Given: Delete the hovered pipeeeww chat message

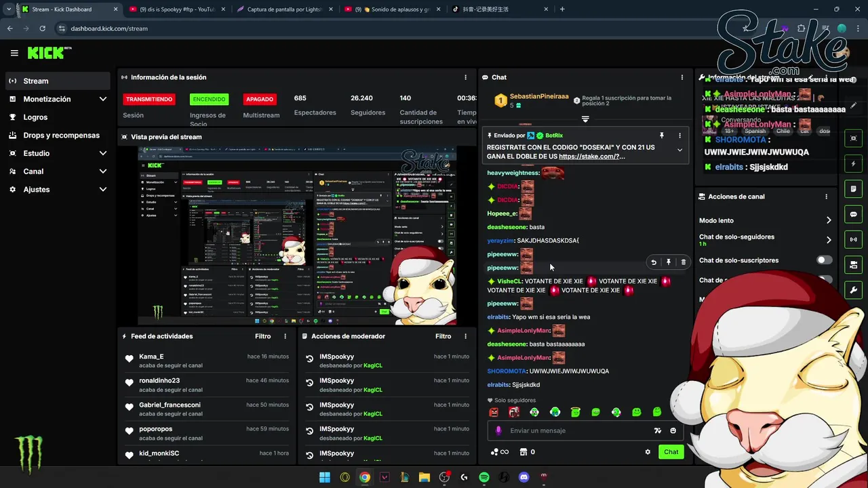Looking at the screenshot, I should [684, 262].
